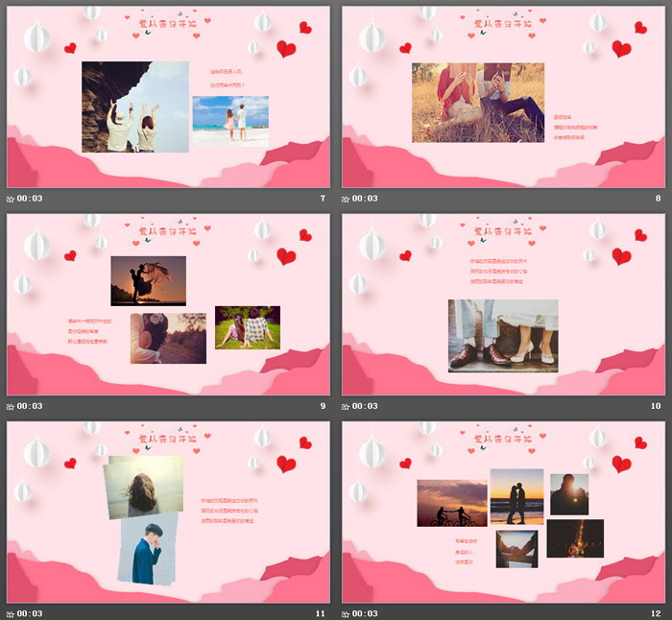
Task: Click transition star icon under slide 10
Action: point(346,406)
